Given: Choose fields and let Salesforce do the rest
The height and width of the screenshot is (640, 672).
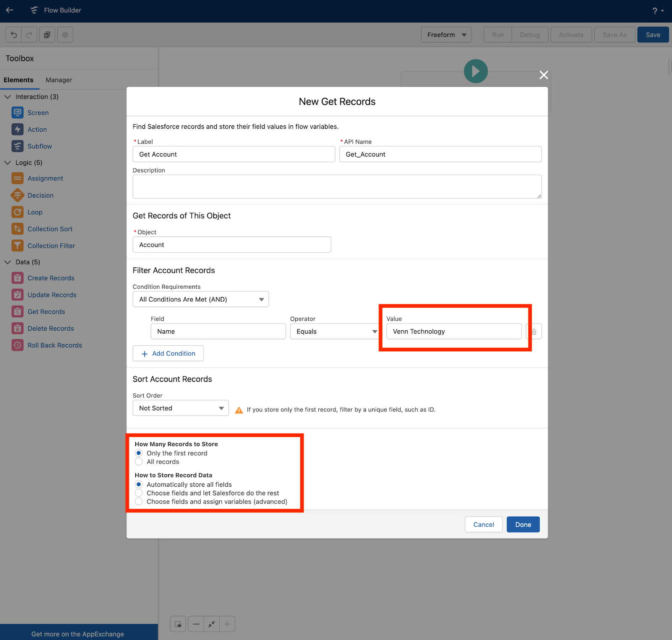Looking at the screenshot, I should (139, 493).
